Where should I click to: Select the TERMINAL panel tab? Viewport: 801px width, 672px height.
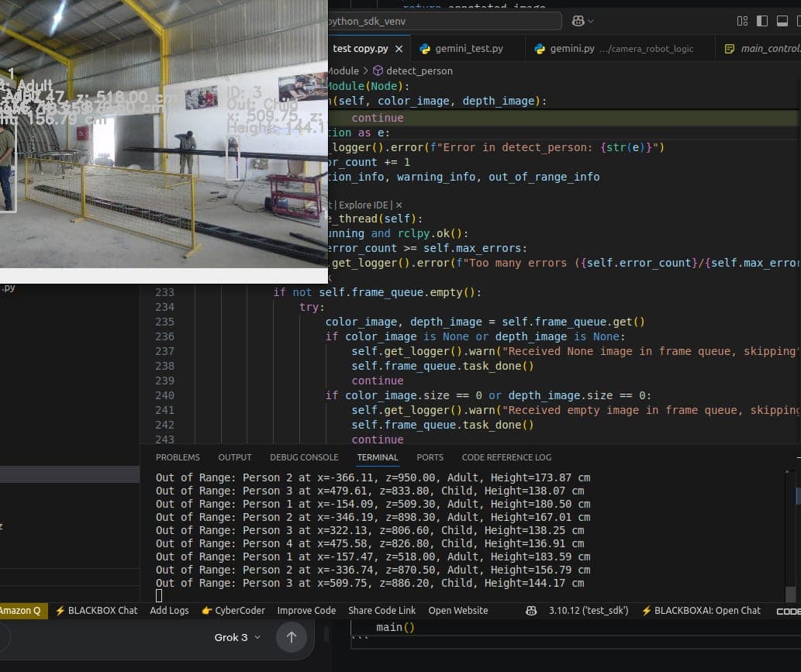378,457
